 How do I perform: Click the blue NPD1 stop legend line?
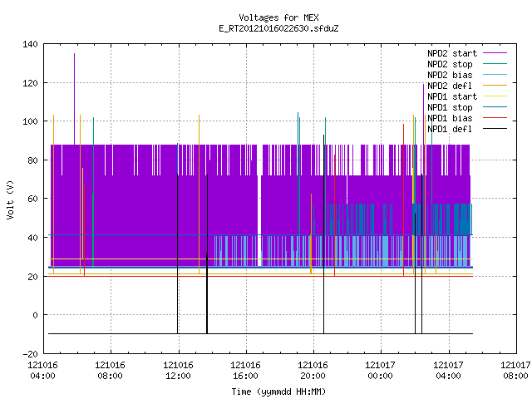coord(495,107)
